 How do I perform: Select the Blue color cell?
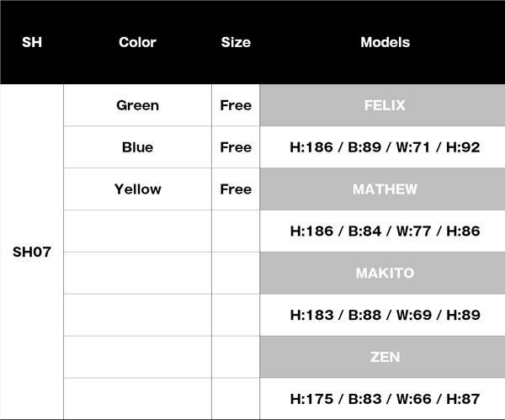(x=137, y=147)
